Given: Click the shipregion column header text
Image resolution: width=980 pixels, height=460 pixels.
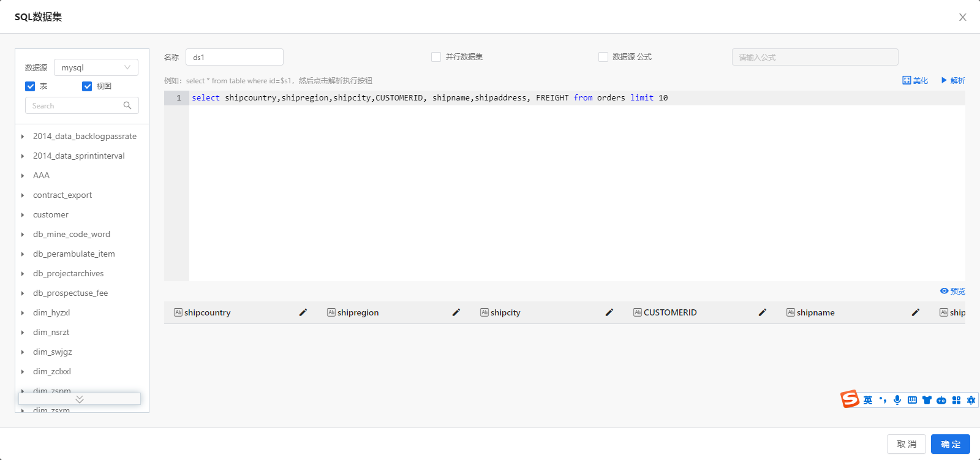Looking at the screenshot, I should (x=358, y=312).
